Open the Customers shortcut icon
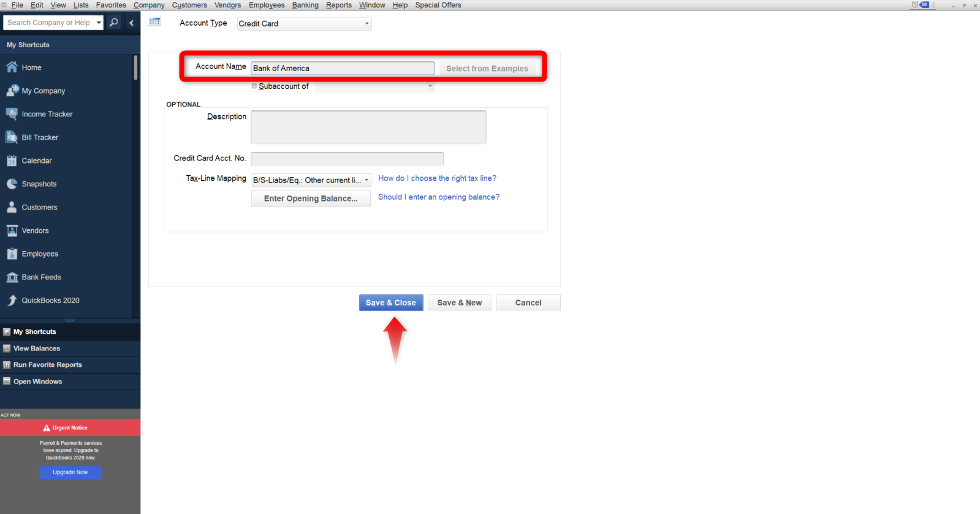The height and width of the screenshot is (514, 980). tap(12, 207)
